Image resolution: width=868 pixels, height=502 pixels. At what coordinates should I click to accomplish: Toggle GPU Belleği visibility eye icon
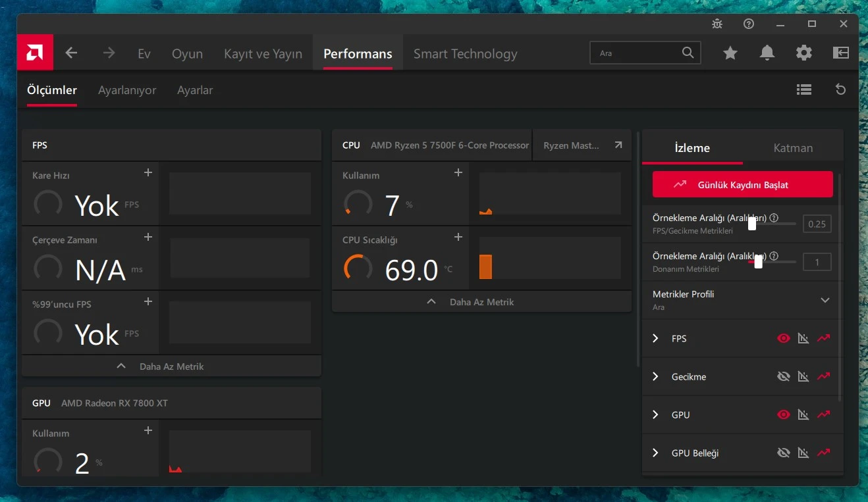[x=783, y=453]
